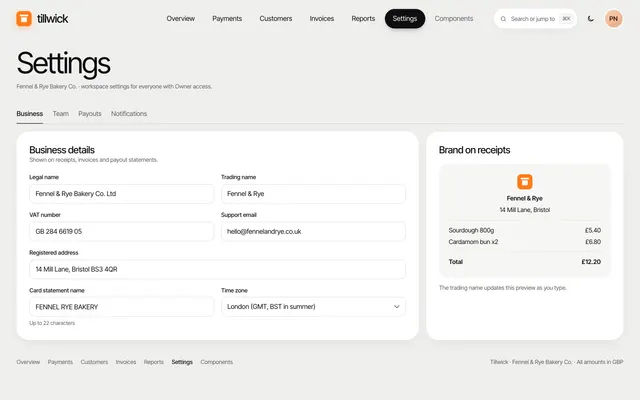640x400 pixels.
Task: Edit the Support email field
Action: click(x=313, y=231)
